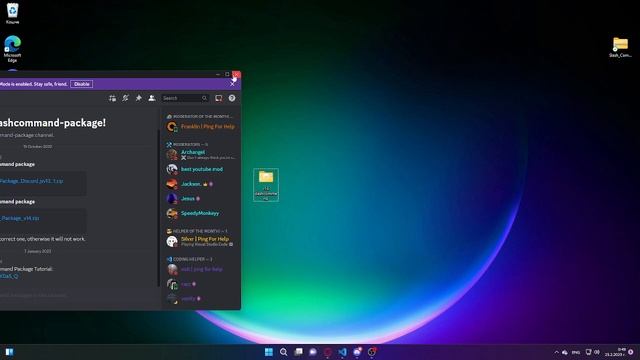Viewport: 640px width, 360px height.
Task: Show pinned messages in Discord
Action: [138, 98]
